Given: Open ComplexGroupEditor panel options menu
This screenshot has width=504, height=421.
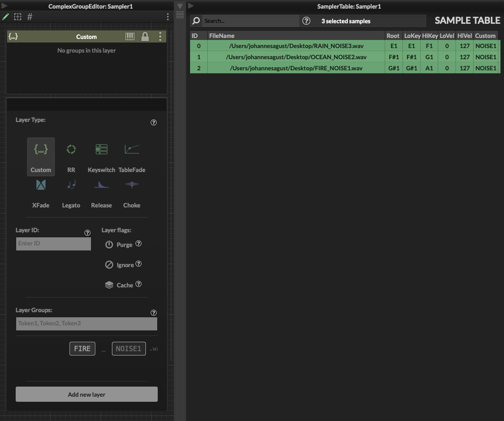Looking at the screenshot, I should click(x=168, y=17).
